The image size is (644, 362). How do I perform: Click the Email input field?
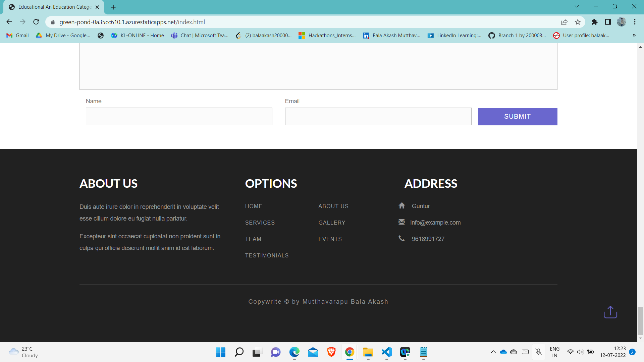click(378, 116)
